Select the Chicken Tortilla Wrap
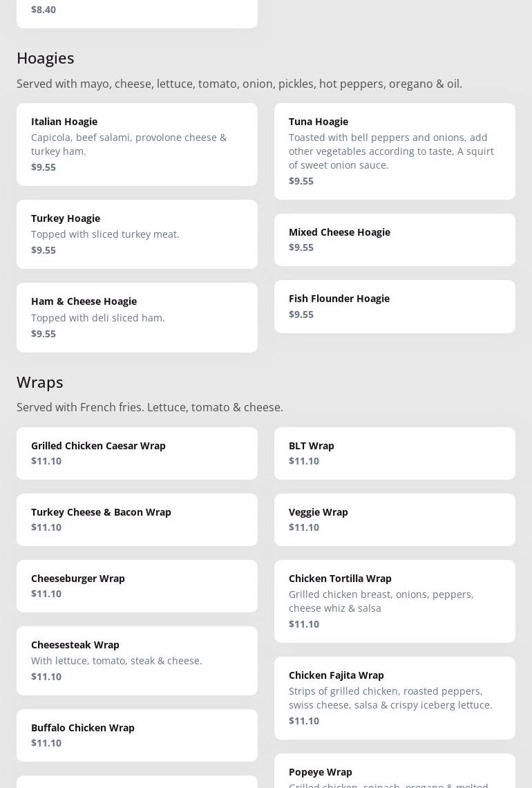 395,601
